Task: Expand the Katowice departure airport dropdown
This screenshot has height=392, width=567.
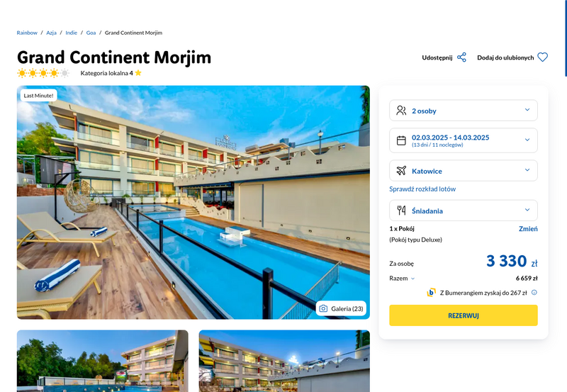Action: click(464, 170)
